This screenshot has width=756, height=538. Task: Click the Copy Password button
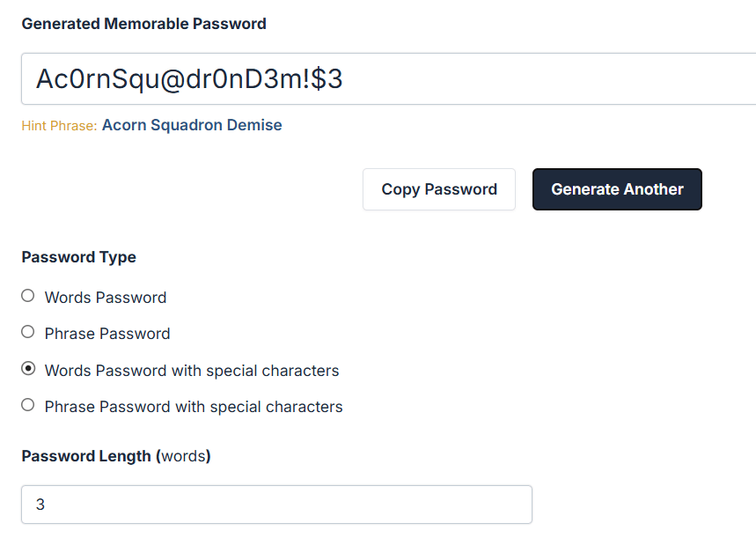(438, 188)
